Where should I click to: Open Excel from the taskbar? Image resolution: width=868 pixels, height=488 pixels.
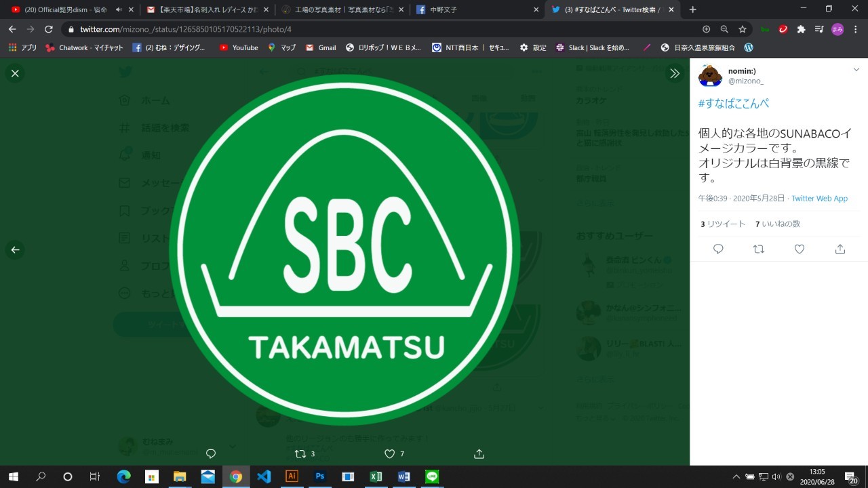[x=376, y=476]
